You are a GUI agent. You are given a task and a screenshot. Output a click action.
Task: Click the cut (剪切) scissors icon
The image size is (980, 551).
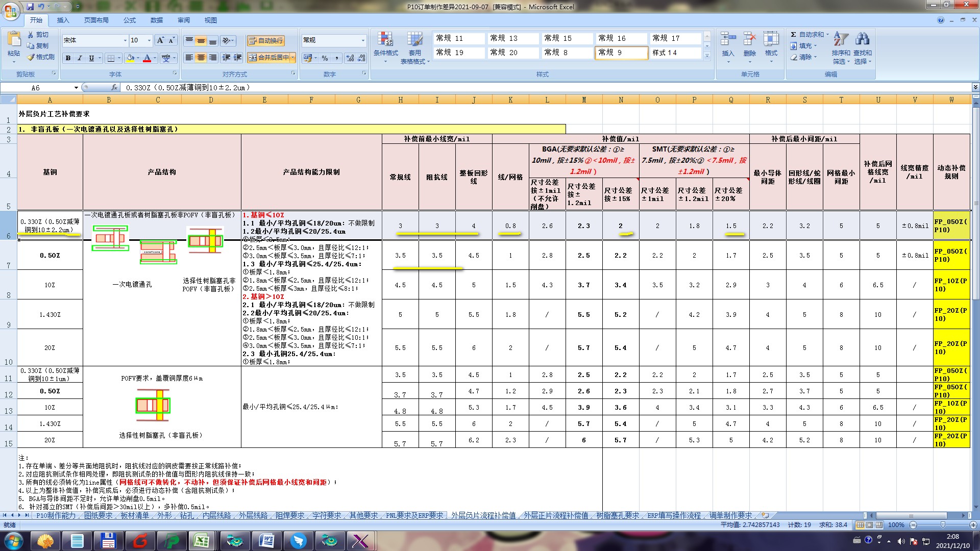[x=31, y=35]
